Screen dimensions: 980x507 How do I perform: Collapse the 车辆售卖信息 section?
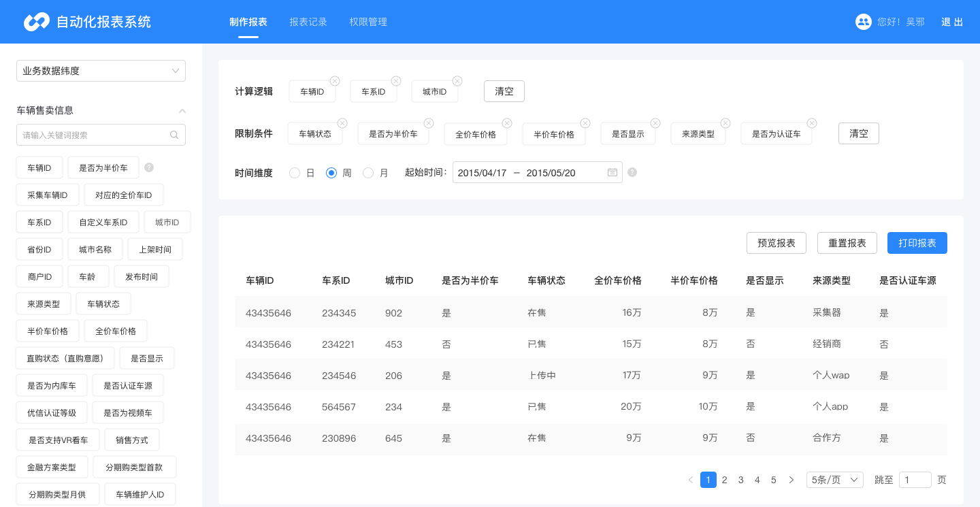click(182, 110)
